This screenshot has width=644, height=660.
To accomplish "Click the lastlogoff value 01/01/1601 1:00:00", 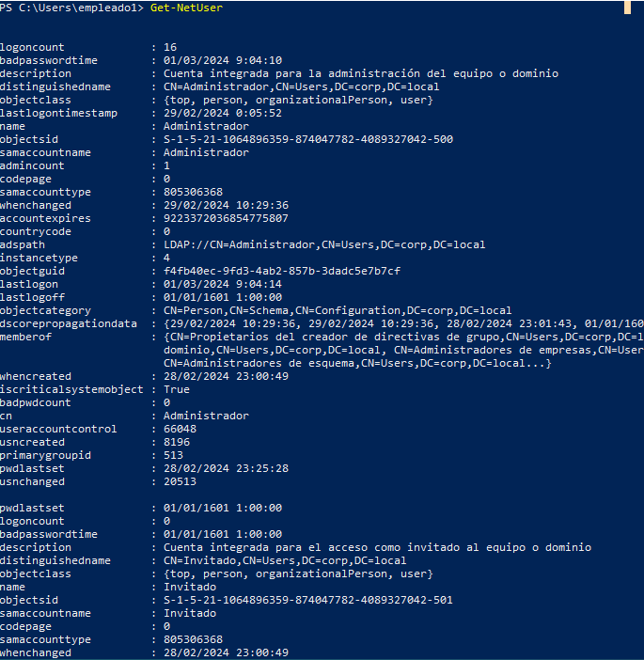I will [x=223, y=298].
